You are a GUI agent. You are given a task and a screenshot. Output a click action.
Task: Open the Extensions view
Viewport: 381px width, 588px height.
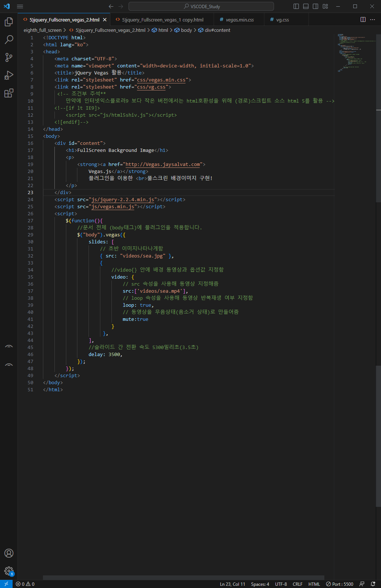[9, 93]
